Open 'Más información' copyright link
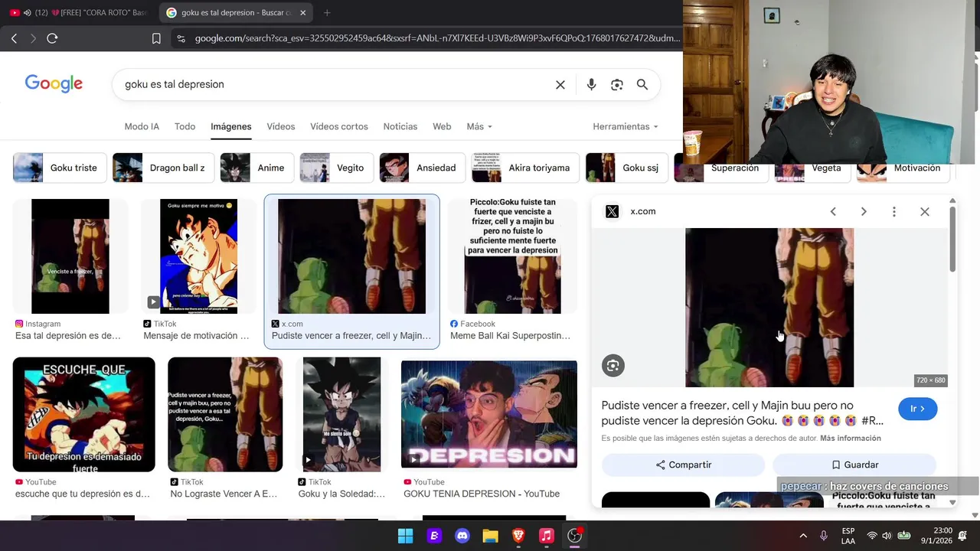Screen dimensions: 980x551 click(851, 439)
